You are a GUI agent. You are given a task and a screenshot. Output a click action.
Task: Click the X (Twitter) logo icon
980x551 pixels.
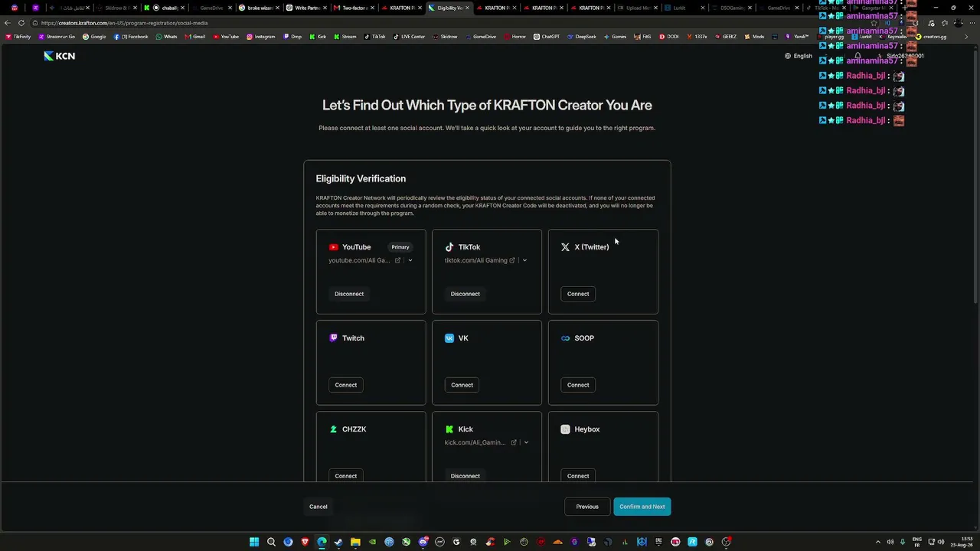pyautogui.click(x=565, y=247)
